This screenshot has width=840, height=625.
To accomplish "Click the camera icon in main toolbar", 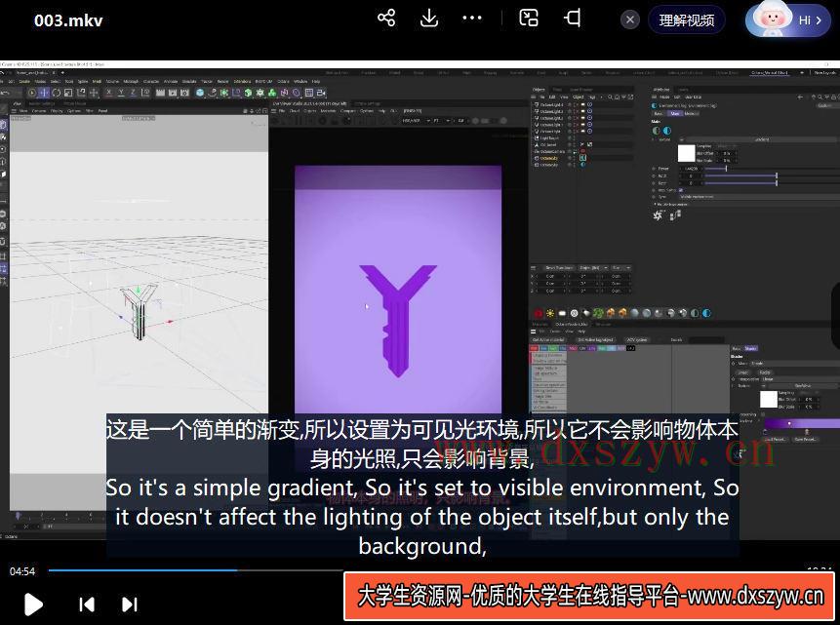I will click(321, 93).
